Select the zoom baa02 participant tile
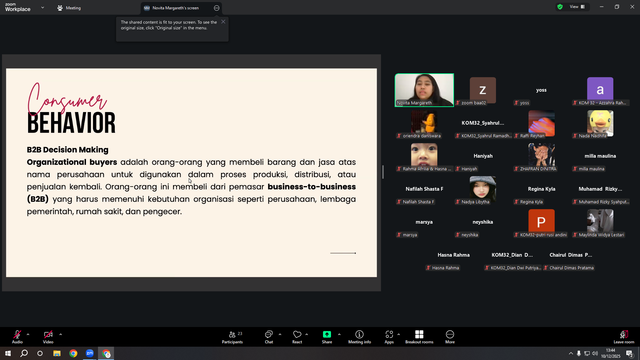Screen dimensions: 640x360 pos(483,90)
